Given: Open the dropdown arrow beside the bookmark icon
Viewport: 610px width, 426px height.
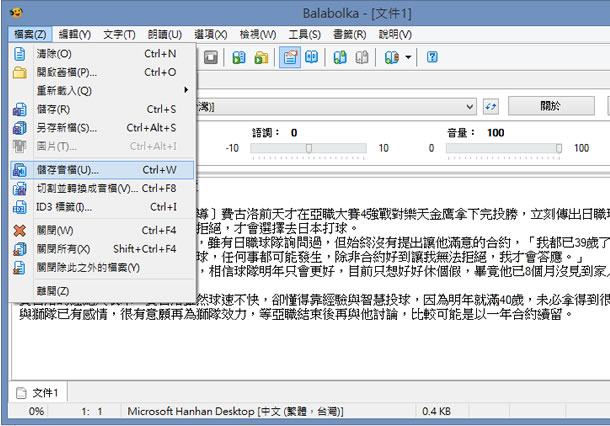Looking at the screenshot, I should 408,58.
